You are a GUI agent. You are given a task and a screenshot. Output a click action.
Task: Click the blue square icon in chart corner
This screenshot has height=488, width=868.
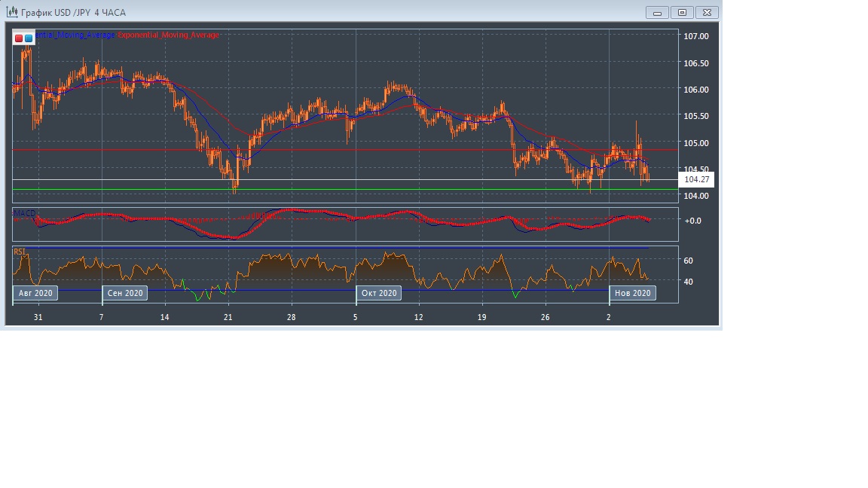tap(29, 38)
